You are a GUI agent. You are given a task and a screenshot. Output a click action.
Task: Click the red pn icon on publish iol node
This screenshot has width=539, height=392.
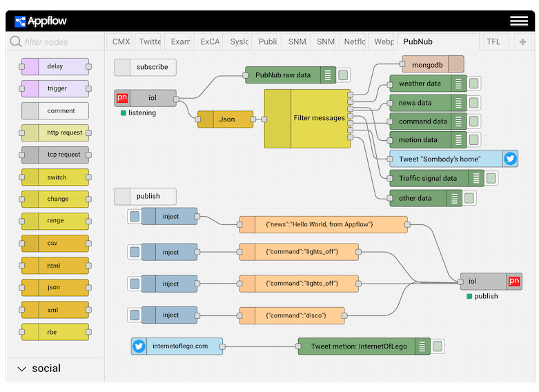pyautogui.click(x=513, y=281)
